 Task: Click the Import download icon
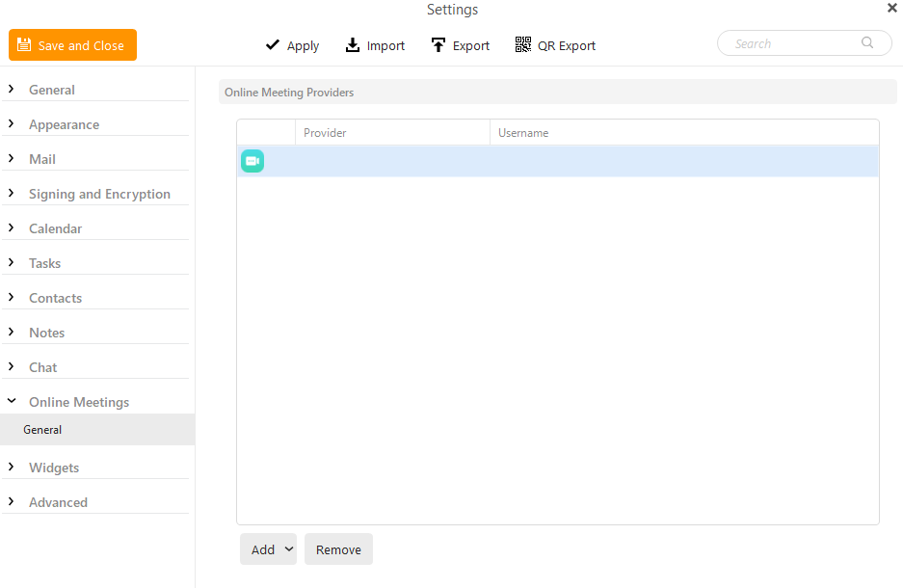click(353, 45)
